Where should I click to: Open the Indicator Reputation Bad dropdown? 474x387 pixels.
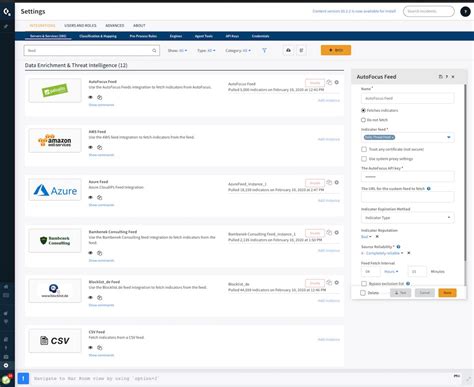coord(366,237)
